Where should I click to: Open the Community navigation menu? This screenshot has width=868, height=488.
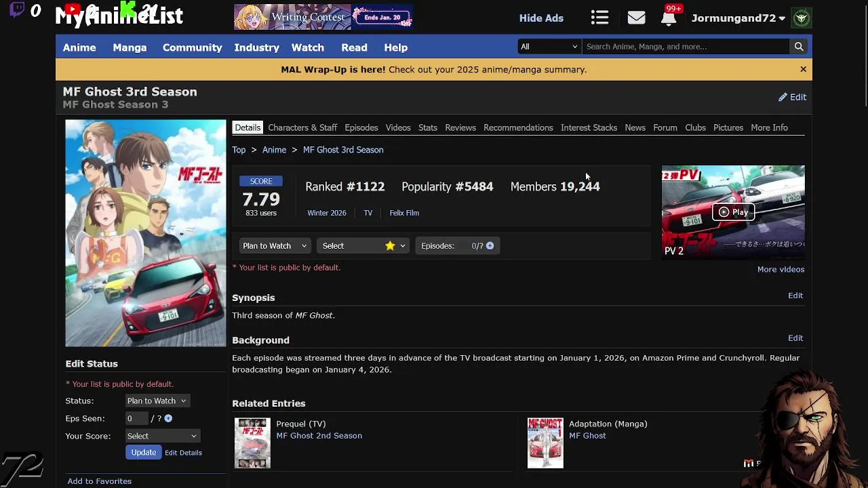(192, 47)
